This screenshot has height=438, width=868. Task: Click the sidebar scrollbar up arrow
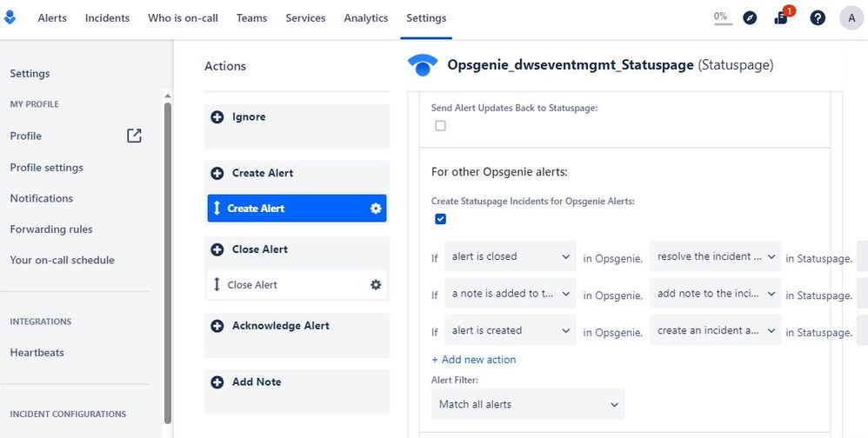[168, 96]
